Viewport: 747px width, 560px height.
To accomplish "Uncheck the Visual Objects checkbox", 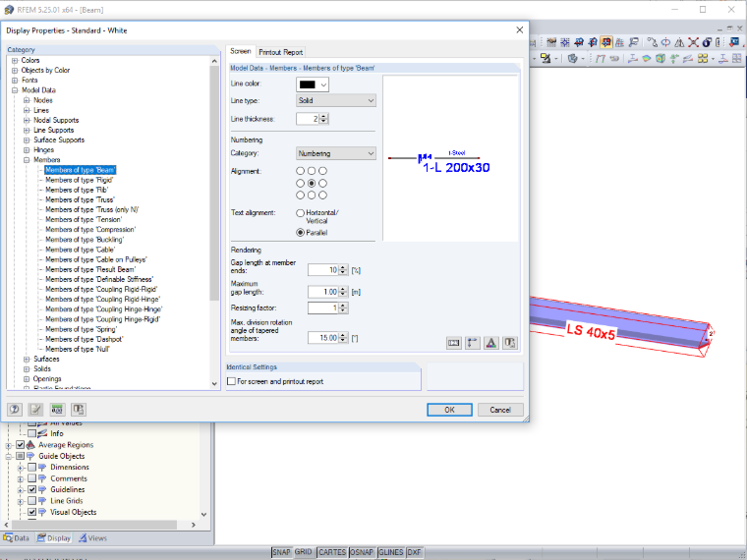I will (x=31, y=512).
